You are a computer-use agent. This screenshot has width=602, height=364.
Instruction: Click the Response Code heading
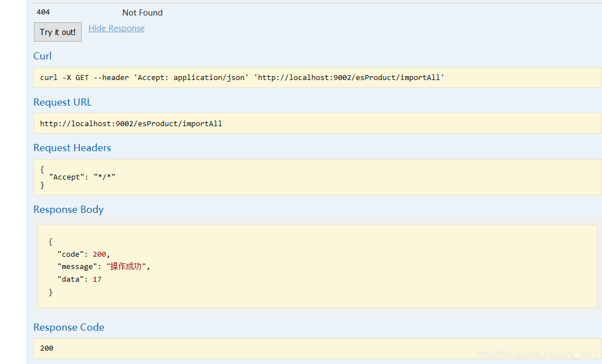tap(69, 327)
